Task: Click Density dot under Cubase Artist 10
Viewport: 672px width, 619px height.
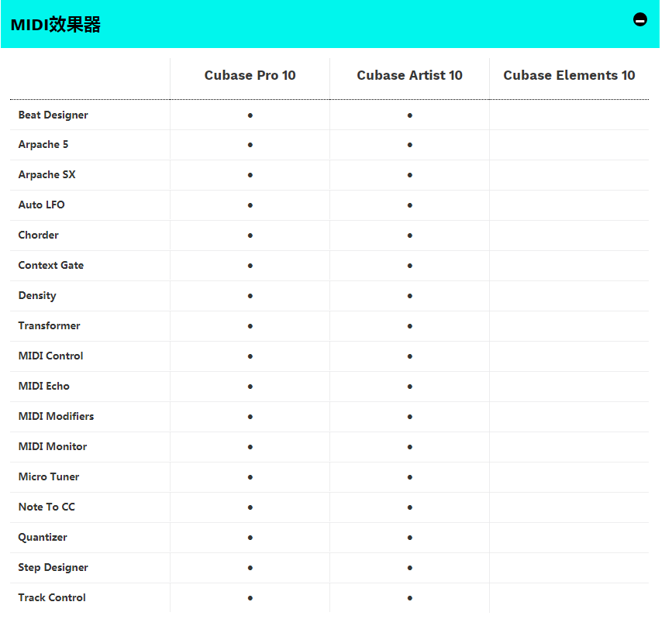Action: pos(410,296)
